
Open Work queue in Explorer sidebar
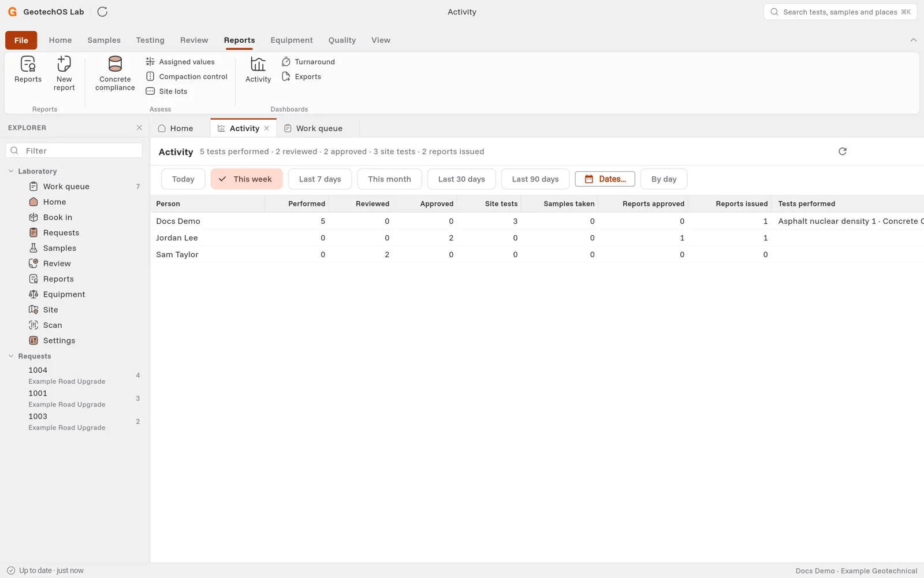click(x=74, y=187)
